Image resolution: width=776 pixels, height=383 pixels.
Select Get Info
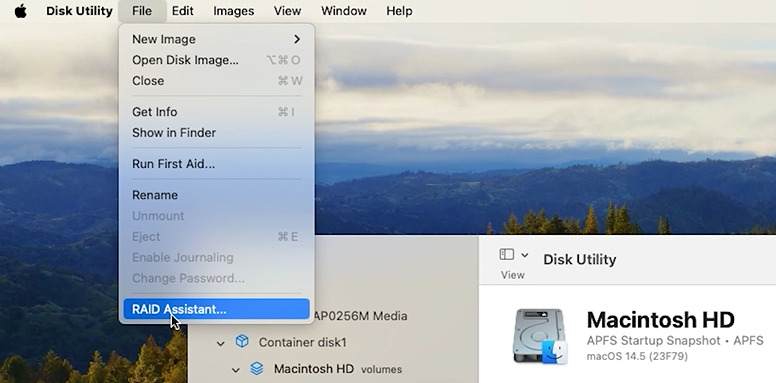tap(216, 112)
